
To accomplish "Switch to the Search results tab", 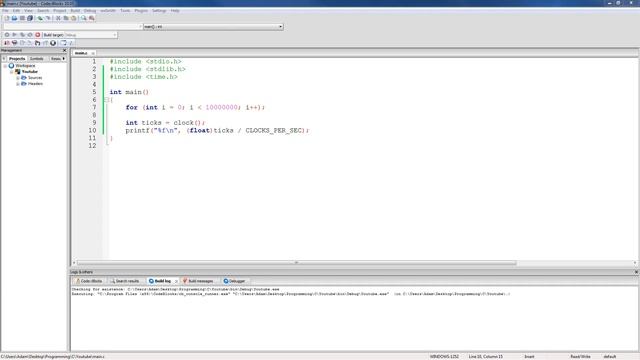I will 125,281.
